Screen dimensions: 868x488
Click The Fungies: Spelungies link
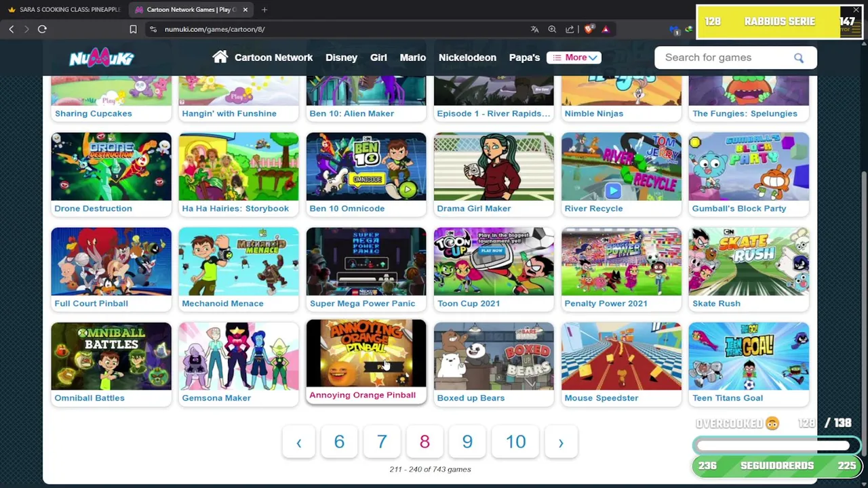click(x=745, y=113)
